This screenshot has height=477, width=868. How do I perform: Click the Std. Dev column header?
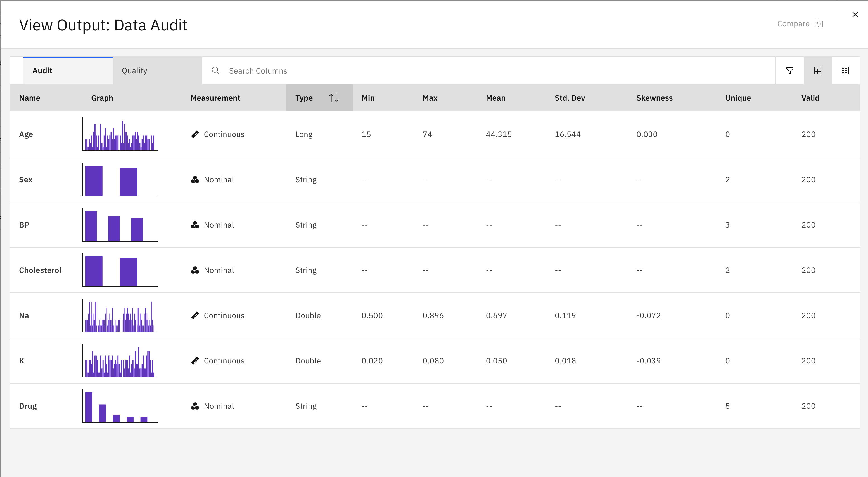tap(570, 98)
